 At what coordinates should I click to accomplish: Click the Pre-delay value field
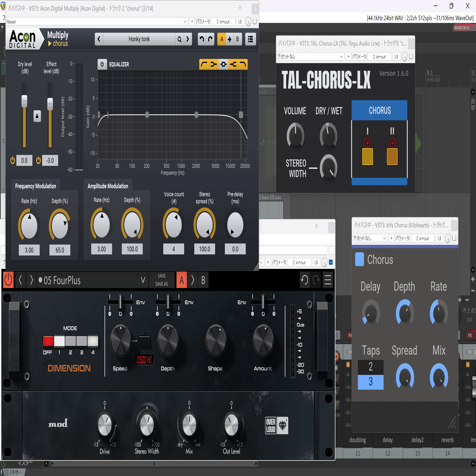point(235,249)
